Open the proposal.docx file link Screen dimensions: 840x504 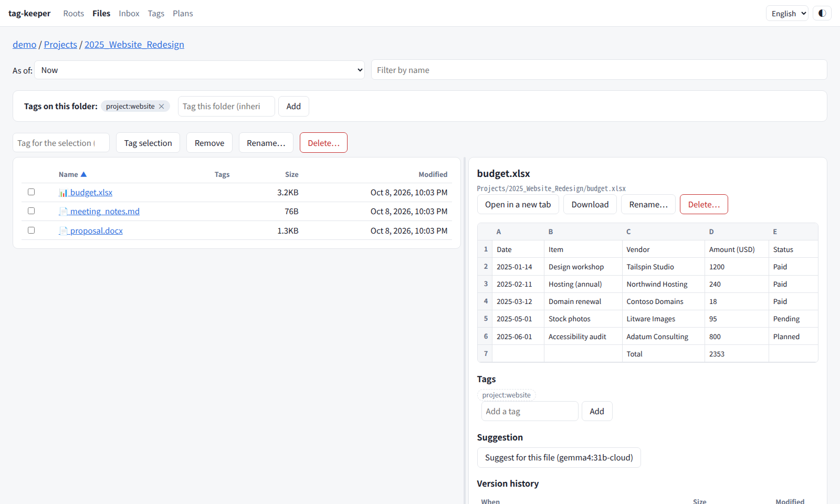pyautogui.click(x=97, y=231)
